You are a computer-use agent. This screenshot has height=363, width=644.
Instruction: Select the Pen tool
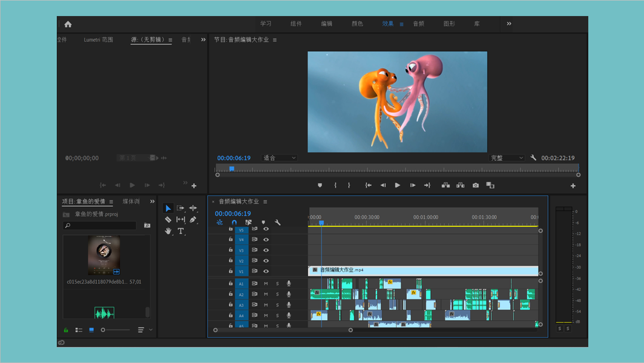[193, 220]
